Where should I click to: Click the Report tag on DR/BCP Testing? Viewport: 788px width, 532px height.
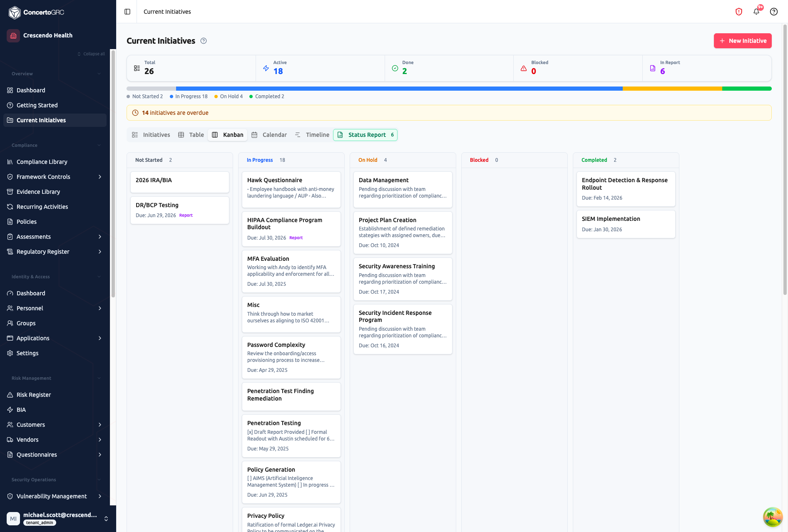click(x=186, y=215)
